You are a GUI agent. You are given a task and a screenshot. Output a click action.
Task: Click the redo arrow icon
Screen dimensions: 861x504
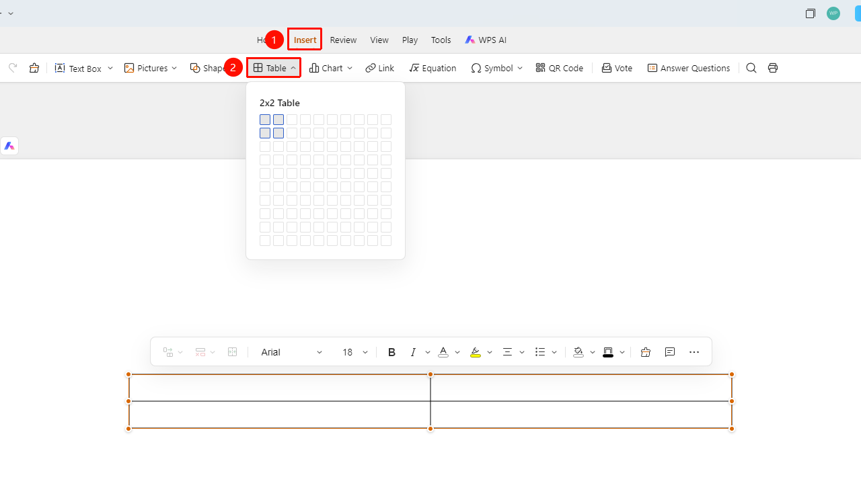click(13, 68)
